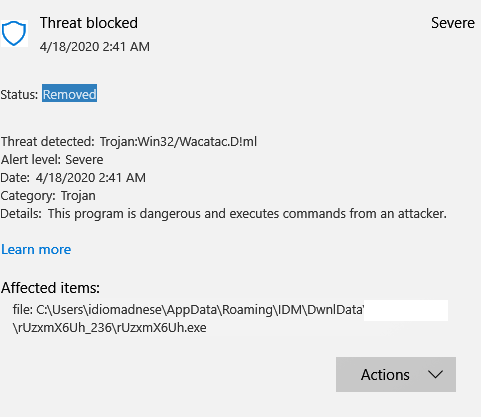The height and width of the screenshot is (417, 481).
Task: Click the blue shield threat icon
Action: click(x=14, y=33)
